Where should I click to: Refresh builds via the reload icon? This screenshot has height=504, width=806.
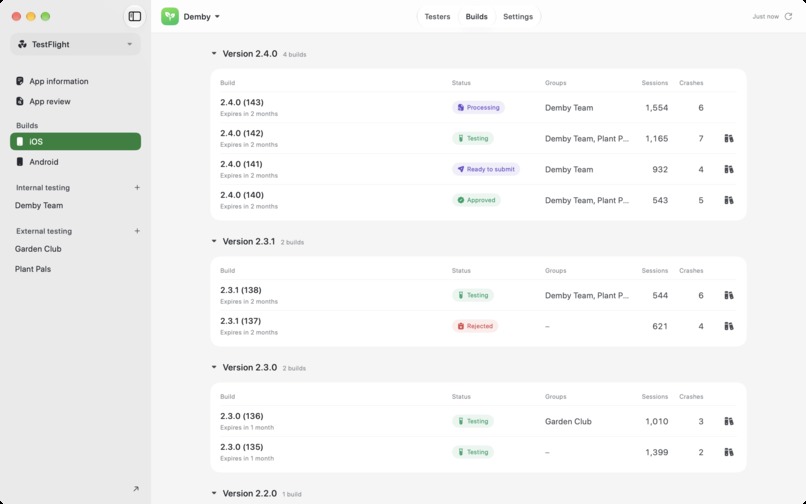coord(788,16)
